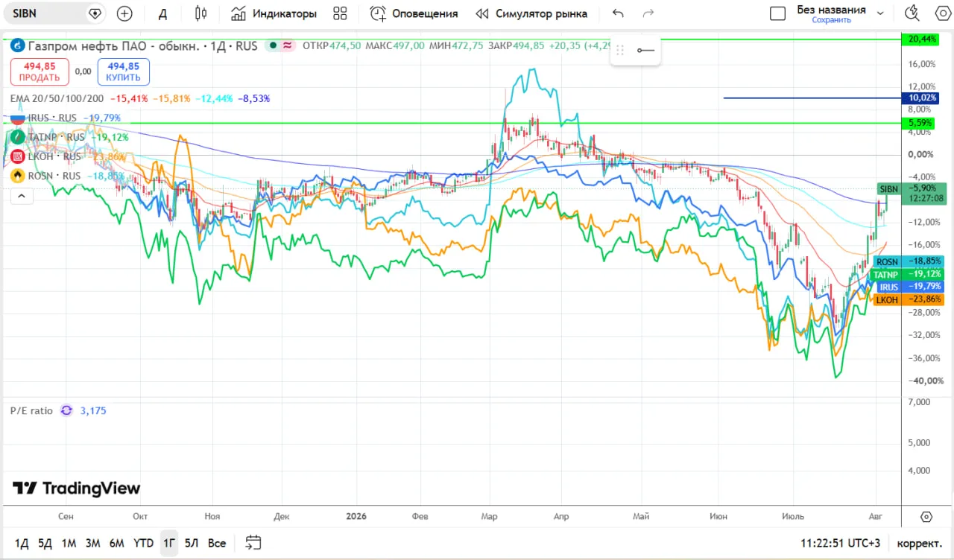Switch to the 1М time range
The image size is (954, 560).
69,543
